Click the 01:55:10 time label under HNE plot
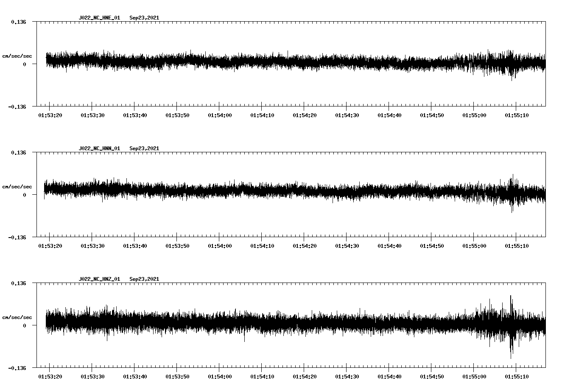The image size is (576, 392). point(517,115)
